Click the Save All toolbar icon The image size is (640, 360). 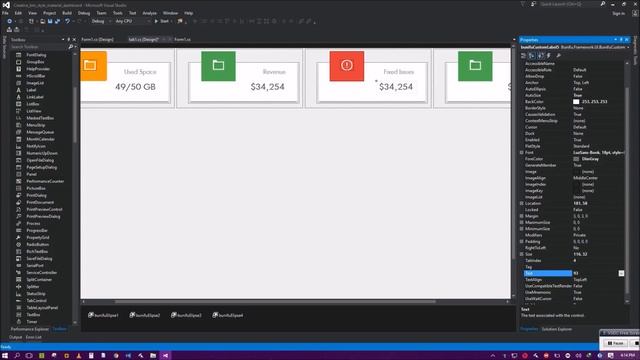(x=57, y=21)
